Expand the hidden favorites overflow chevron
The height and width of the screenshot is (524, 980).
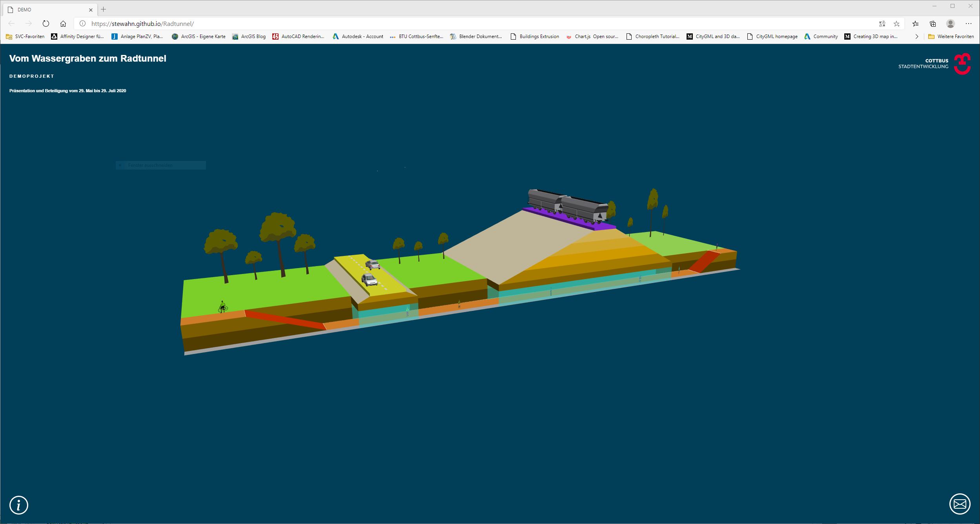(916, 37)
